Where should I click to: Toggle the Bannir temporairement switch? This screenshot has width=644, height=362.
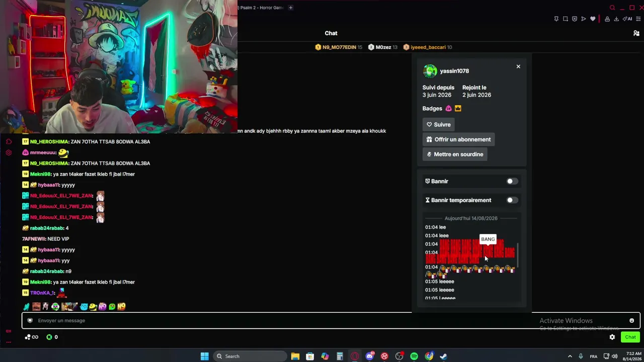512,200
